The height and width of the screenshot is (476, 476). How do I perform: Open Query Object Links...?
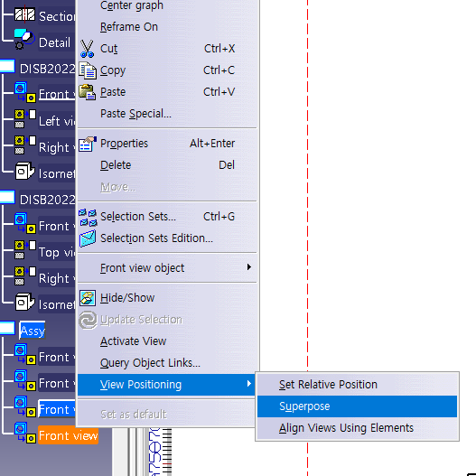coord(150,363)
